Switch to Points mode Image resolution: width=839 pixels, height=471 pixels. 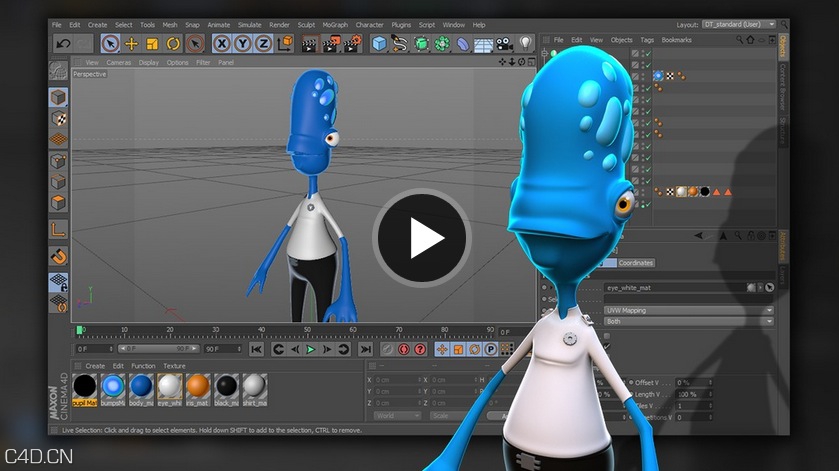coord(58,161)
